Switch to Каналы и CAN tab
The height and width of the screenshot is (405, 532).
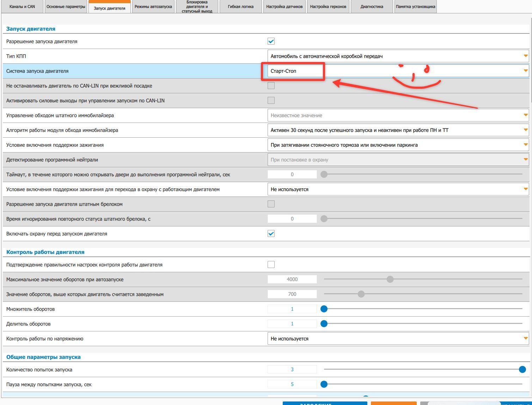tap(22, 7)
